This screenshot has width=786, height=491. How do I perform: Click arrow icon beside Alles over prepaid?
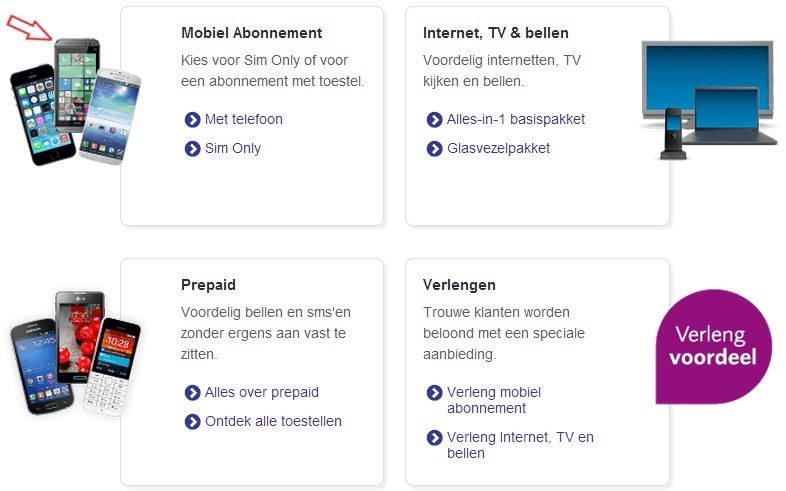tap(193, 393)
